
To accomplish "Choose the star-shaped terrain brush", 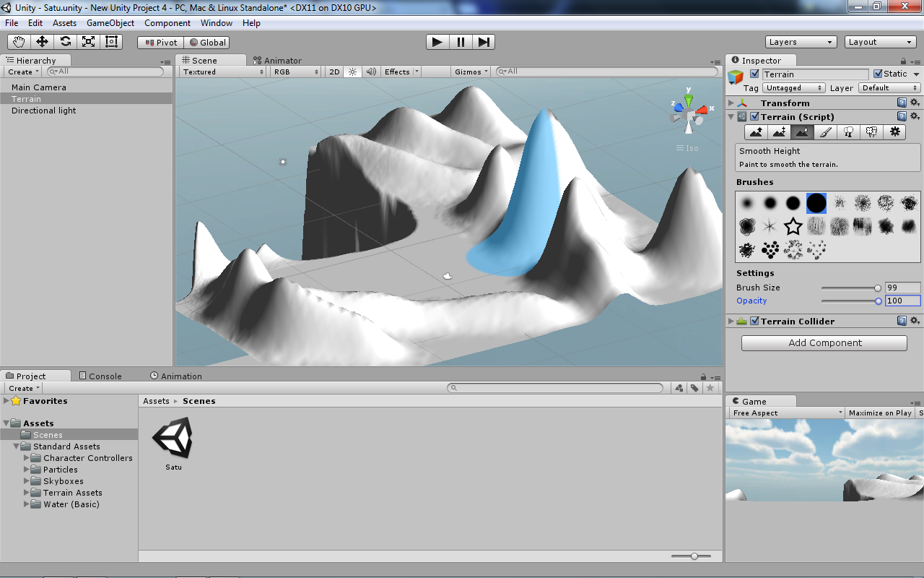I will [793, 226].
